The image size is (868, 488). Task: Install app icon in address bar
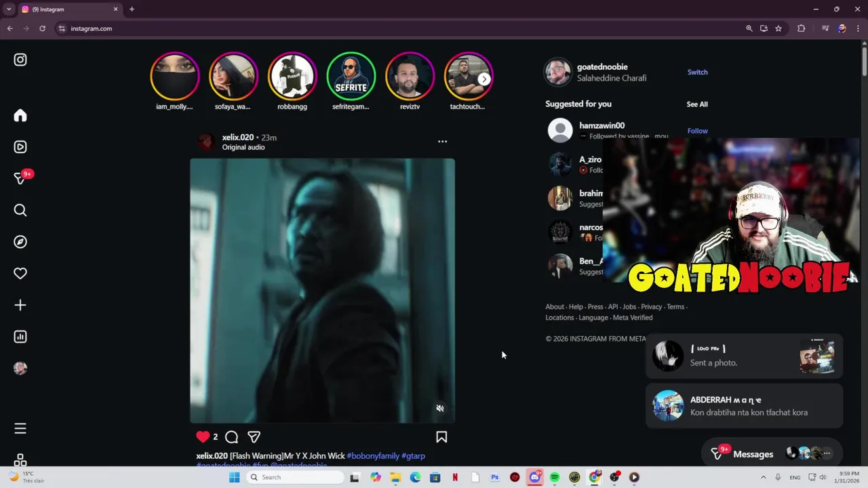(764, 28)
